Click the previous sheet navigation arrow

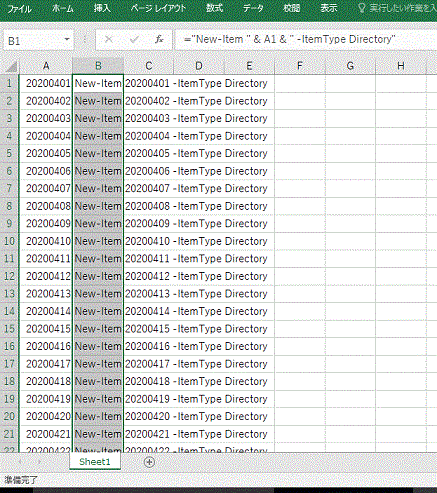pyautogui.click(x=20, y=462)
